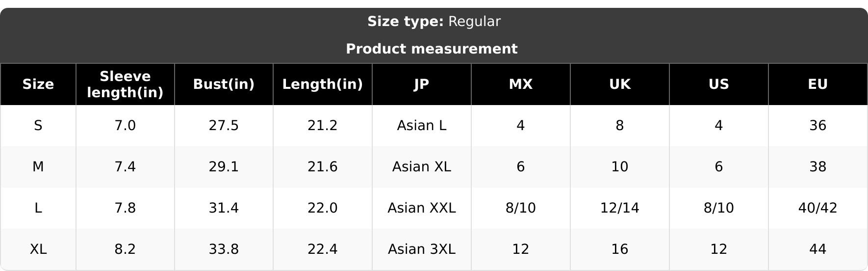Click the 12/14 UK size cell
Image resolution: width=868 pixels, height=271 pixels.
[620, 208]
